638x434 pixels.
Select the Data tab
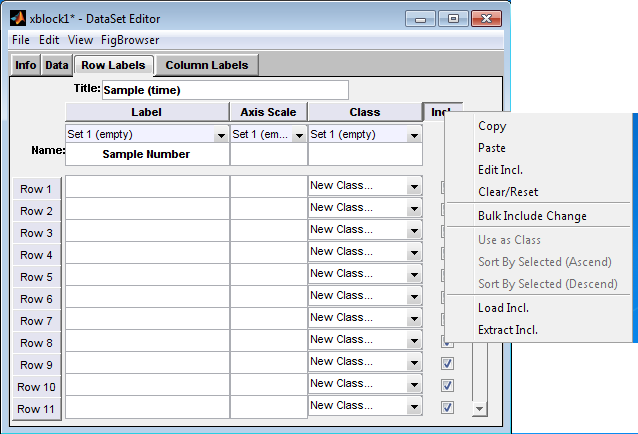tap(57, 65)
